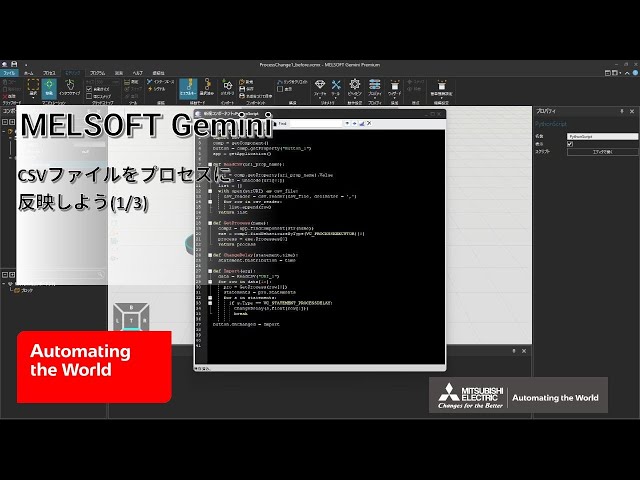Switch to the プロセス ribbon tab
Viewport: 640px width, 480px height.
(49, 73)
